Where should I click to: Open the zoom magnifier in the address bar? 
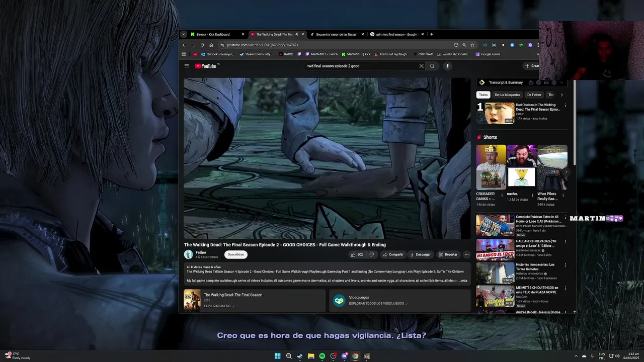click(464, 45)
